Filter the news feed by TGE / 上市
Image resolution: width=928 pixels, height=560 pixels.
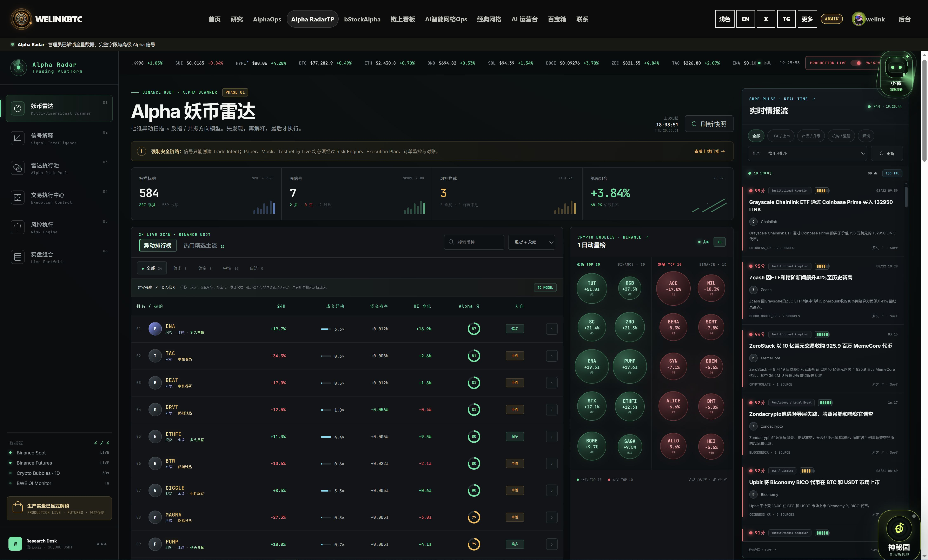(781, 136)
